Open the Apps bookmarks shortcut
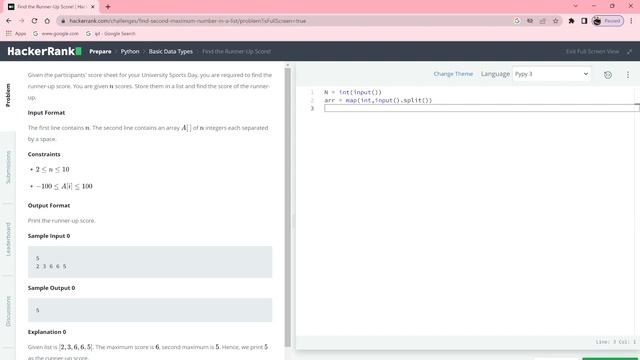The image size is (640, 360). (x=16, y=33)
